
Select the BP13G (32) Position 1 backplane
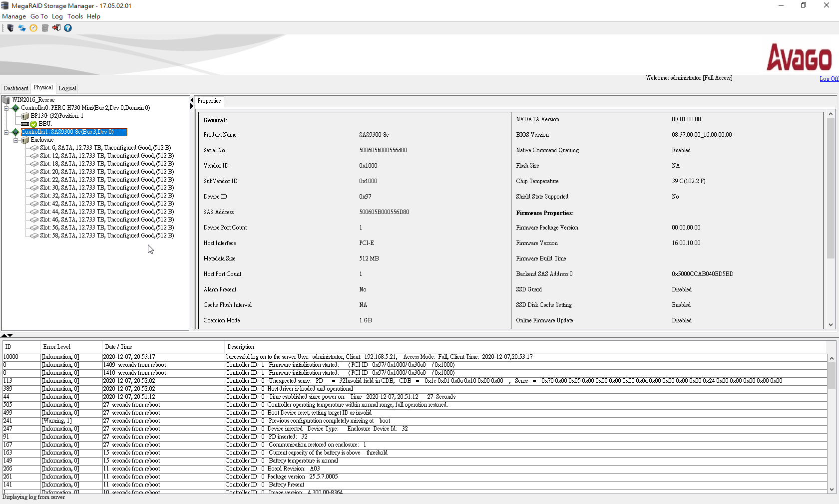[x=56, y=116]
